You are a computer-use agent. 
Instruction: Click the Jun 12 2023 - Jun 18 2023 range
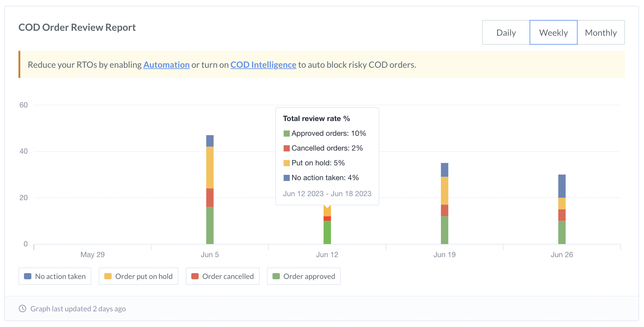(x=327, y=194)
